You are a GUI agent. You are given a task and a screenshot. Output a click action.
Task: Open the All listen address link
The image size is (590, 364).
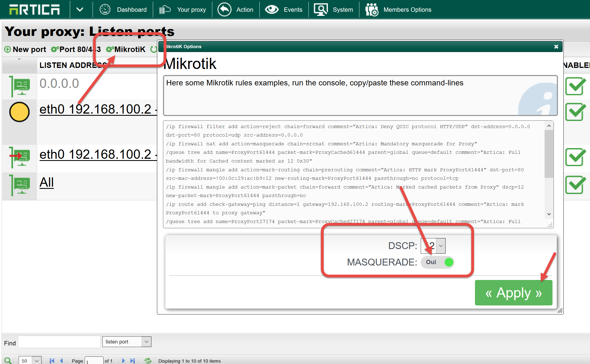(47, 182)
